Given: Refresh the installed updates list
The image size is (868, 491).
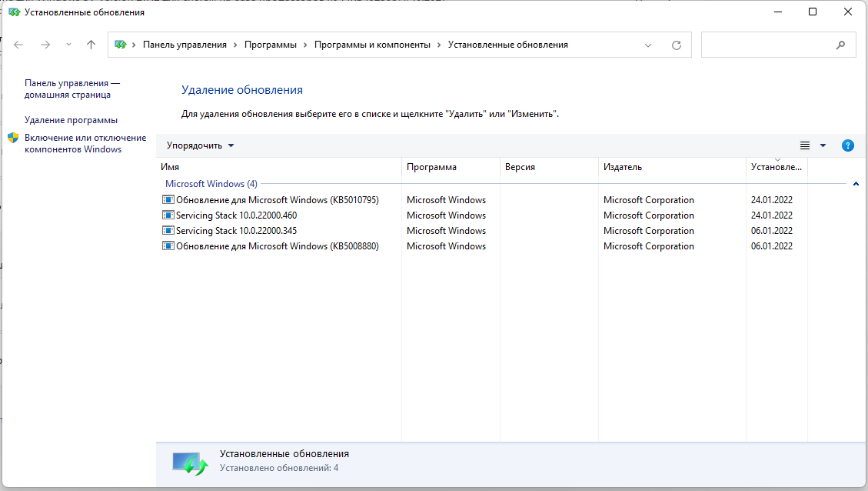Looking at the screenshot, I should [x=677, y=45].
